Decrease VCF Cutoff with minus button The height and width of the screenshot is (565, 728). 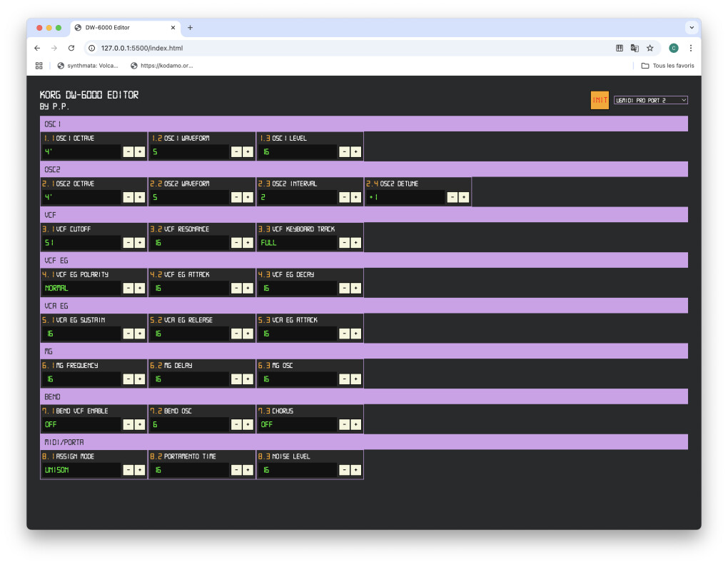[x=128, y=243]
